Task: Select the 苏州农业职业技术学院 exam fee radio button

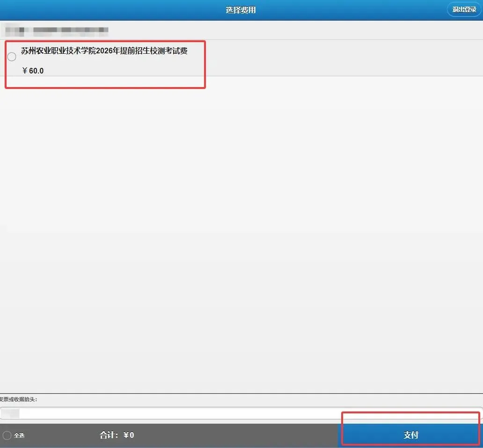Action: coord(12,57)
